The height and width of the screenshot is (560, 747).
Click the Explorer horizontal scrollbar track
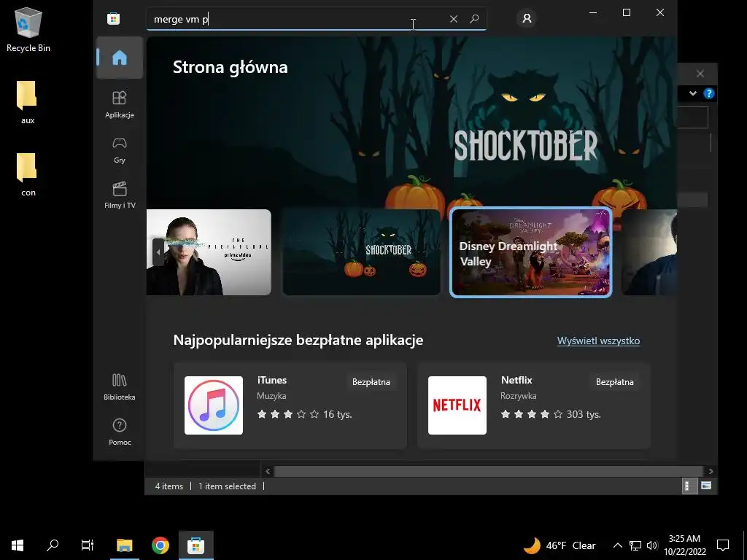489,471
